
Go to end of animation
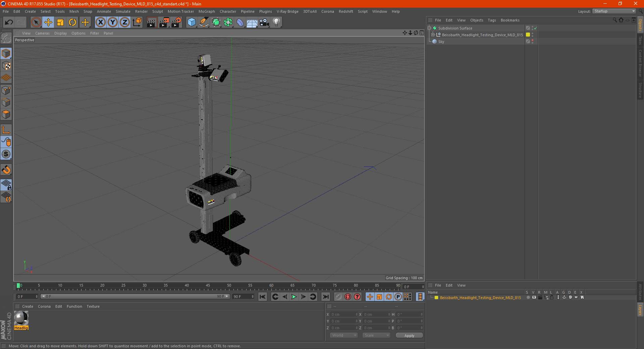coord(325,297)
